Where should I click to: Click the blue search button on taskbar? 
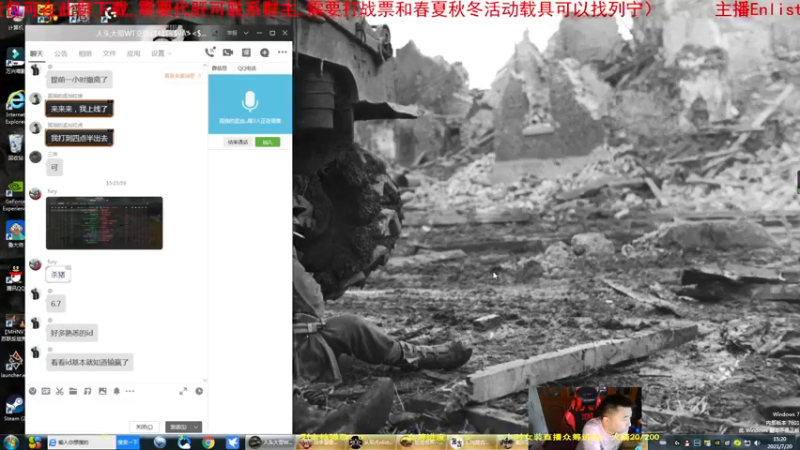[x=128, y=442]
